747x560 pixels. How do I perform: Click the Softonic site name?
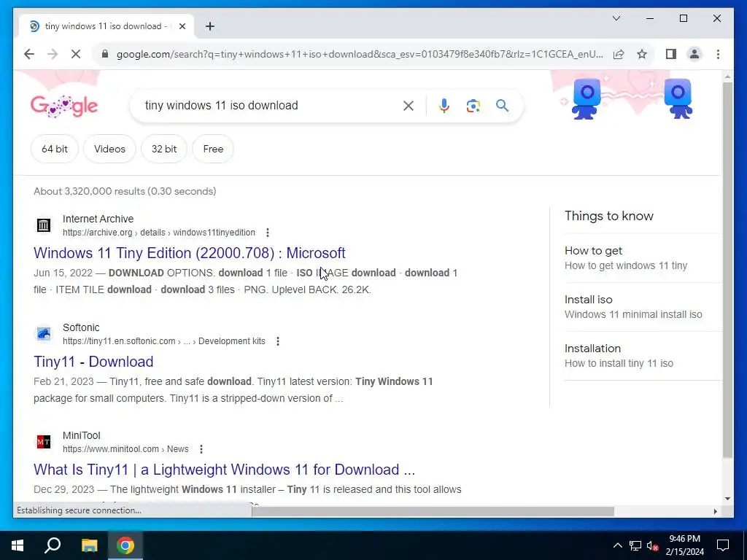(81, 327)
